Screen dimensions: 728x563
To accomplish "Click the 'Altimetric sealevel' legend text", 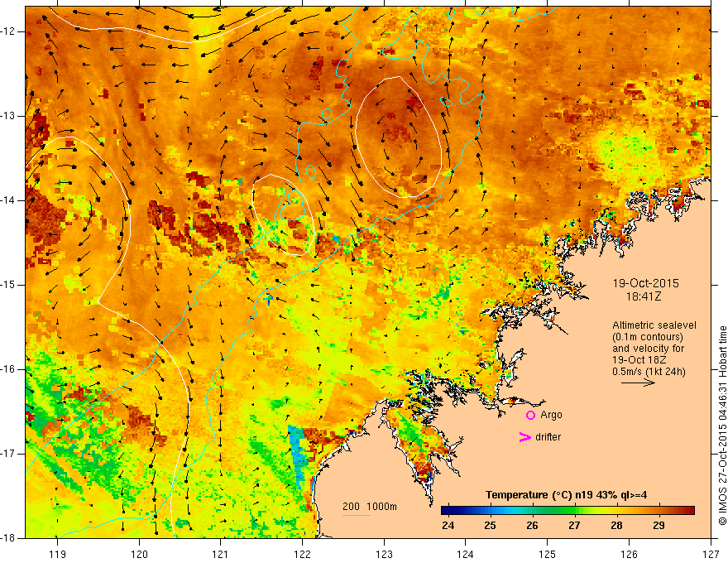I will pyautogui.click(x=654, y=325).
